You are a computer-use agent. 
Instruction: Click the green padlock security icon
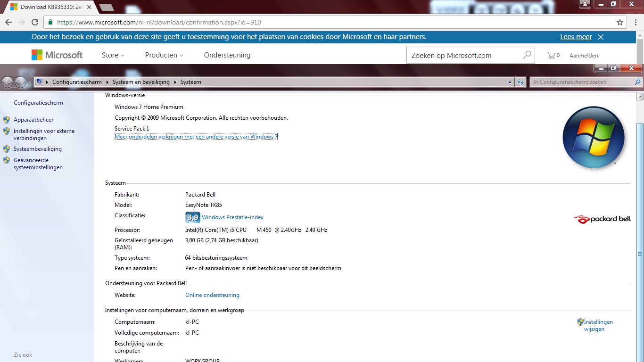[50, 22]
